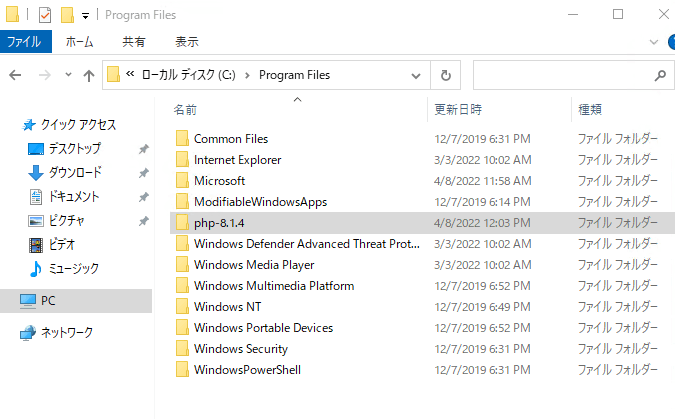Select クイック アクセス in the navigation pane
Image resolution: width=675 pixels, height=419 pixels.
tap(78, 125)
